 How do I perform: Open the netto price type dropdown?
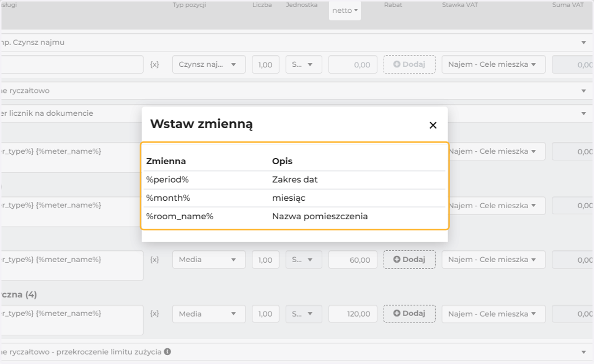coord(345,10)
